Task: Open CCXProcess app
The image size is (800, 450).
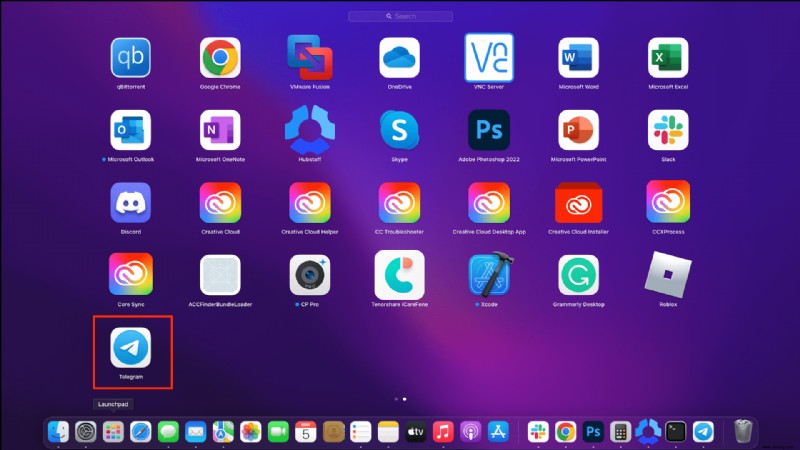Action: (668, 202)
